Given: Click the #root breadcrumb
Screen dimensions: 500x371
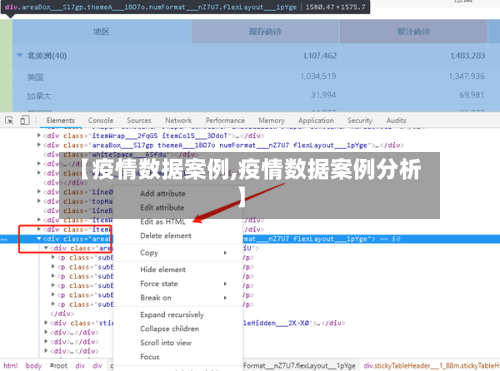Looking at the screenshot, I should (59, 366).
